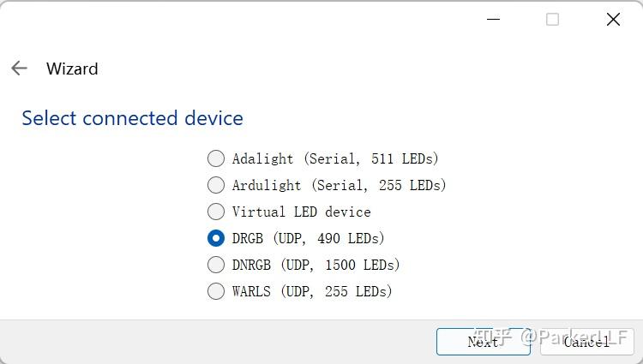Click the 'WARLS (UDP, 255 LEDs)' label text
This screenshot has width=643, height=364.
(x=312, y=291)
